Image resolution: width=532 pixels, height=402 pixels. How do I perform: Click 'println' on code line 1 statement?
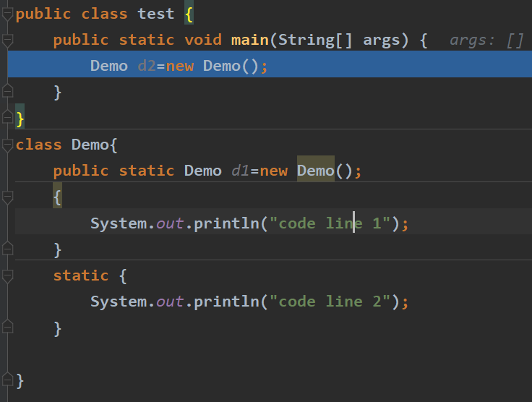coord(227,223)
